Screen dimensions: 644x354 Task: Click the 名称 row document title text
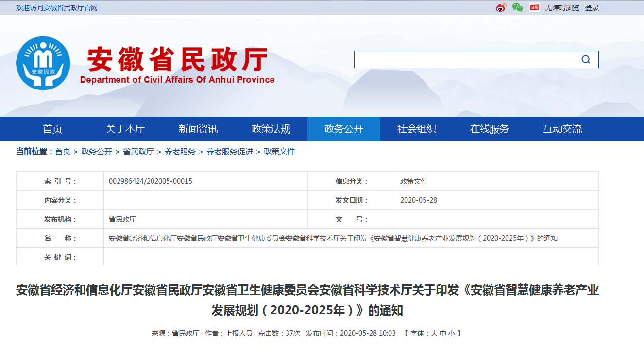(x=333, y=238)
